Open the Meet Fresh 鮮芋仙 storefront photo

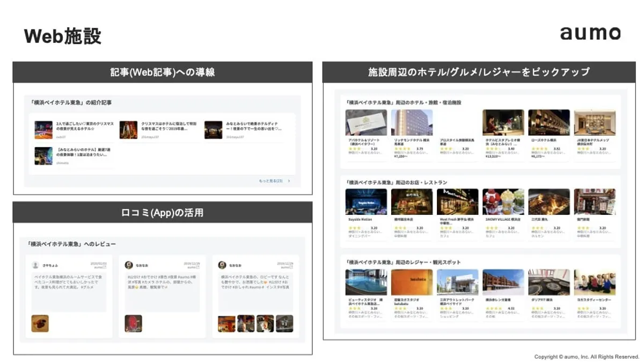[x=457, y=201]
